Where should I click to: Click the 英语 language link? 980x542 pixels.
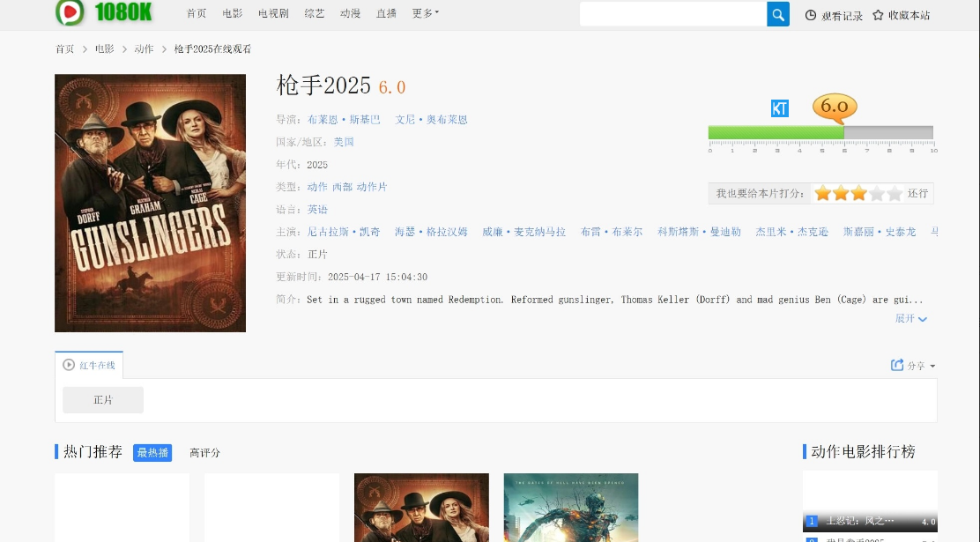(x=317, y=210)
